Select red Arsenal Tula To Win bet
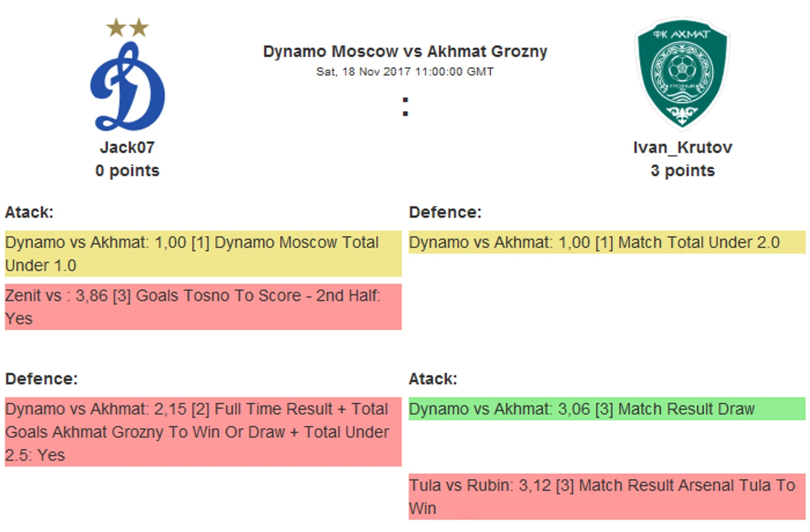Image resolution: width=810 pixels, height=532 pixels. pos(607,496)
